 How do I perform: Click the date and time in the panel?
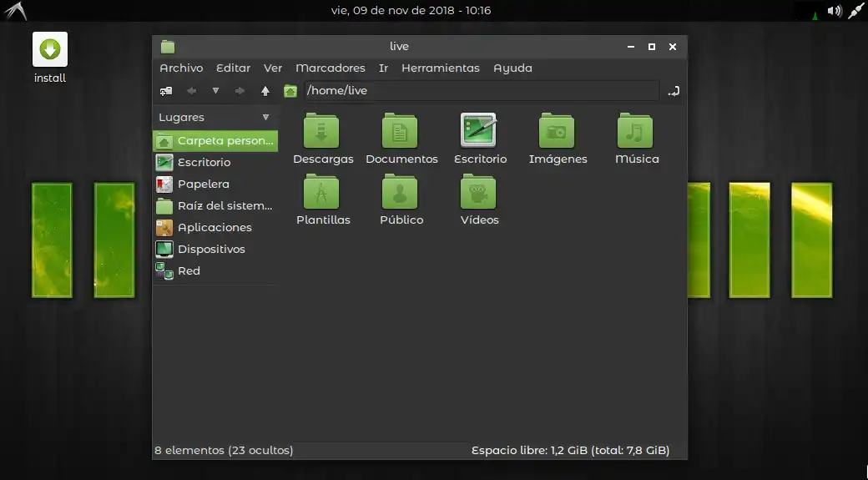coord(411,11)
